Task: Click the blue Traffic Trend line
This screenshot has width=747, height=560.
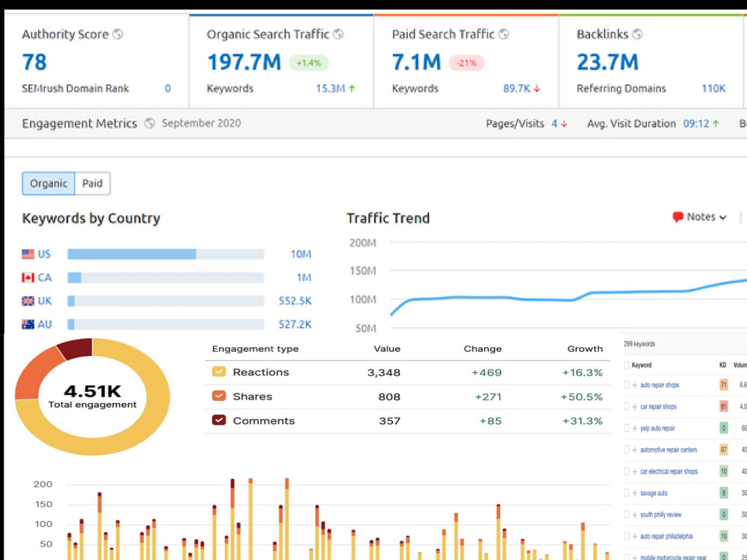Action: (x=568, y=297)
